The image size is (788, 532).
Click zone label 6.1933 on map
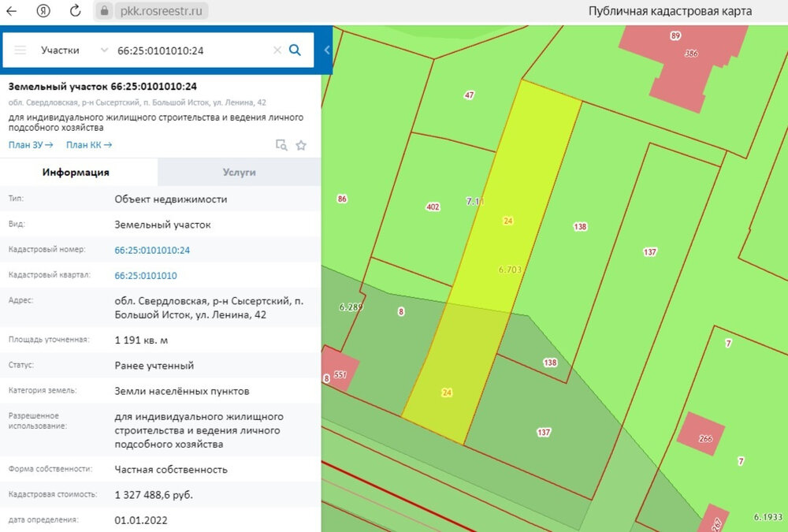768,517
